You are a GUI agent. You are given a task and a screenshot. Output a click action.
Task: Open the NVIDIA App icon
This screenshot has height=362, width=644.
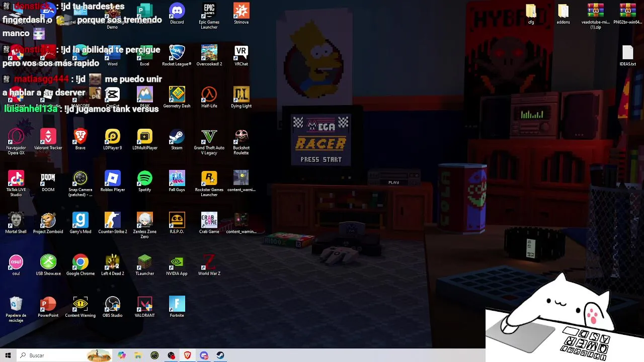click(177, 265)
